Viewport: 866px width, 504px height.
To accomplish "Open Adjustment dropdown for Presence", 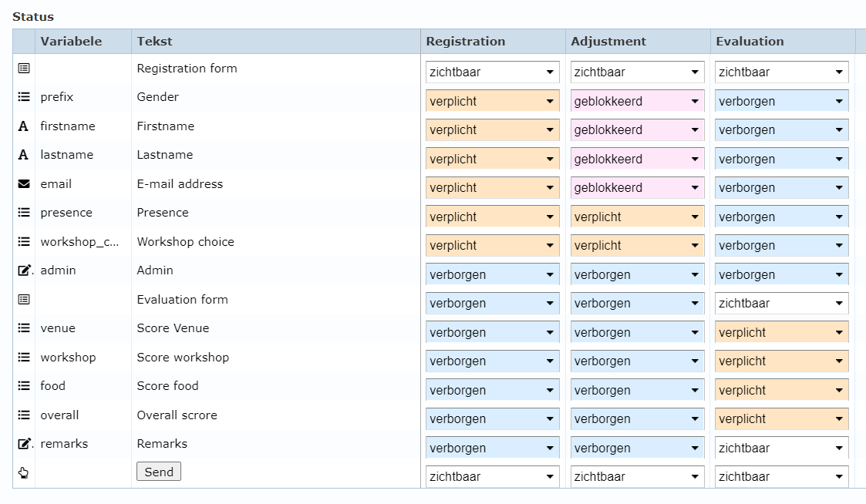I will [637, 217].
